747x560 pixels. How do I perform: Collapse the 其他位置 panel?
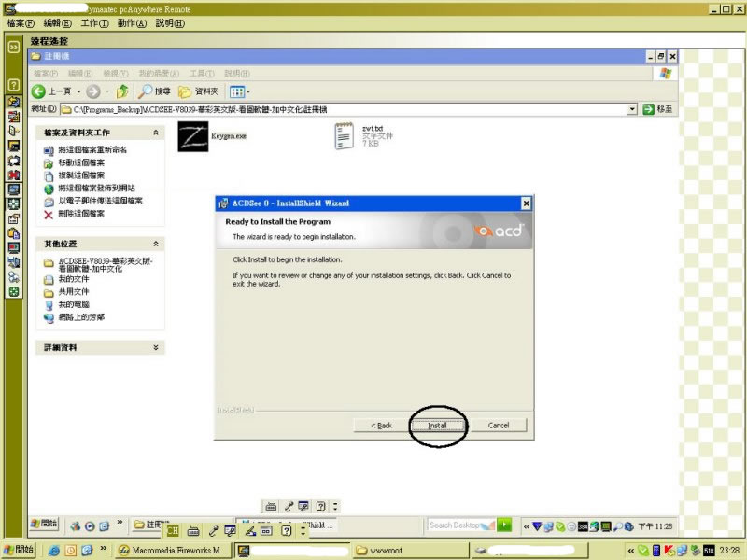[156, 244]
